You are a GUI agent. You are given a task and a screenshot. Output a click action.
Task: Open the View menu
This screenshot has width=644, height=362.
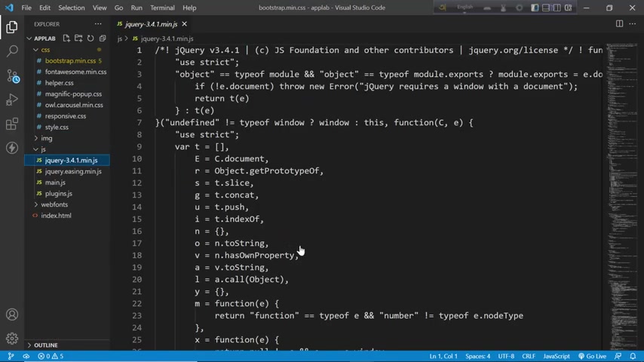pyautogui.click(x=100, y=8)
